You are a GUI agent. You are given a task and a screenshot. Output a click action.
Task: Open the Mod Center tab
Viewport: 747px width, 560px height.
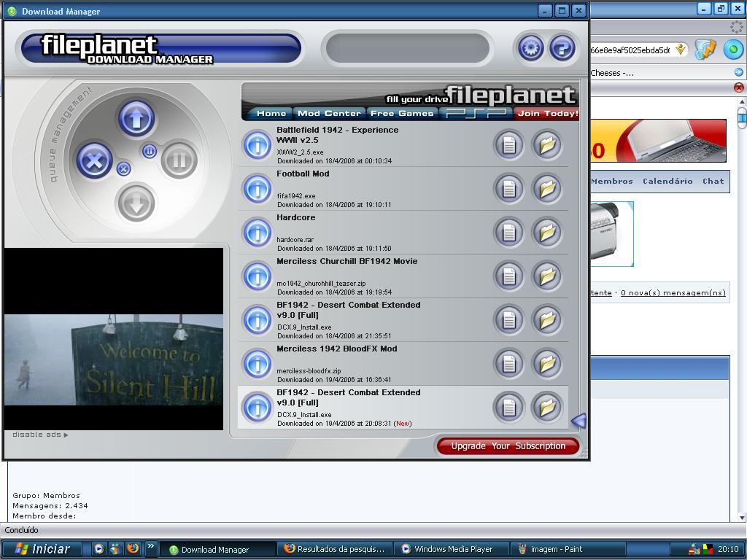coord(329,113)
